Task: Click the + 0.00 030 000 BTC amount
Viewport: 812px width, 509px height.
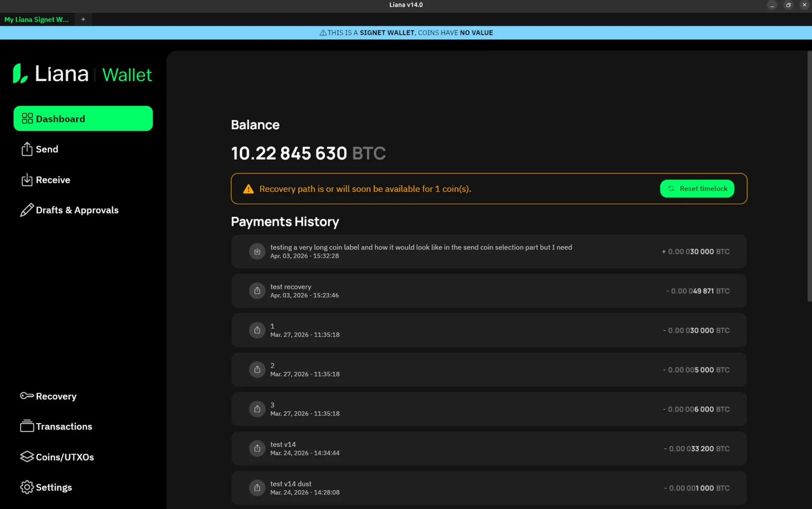Action: point(696,252)
